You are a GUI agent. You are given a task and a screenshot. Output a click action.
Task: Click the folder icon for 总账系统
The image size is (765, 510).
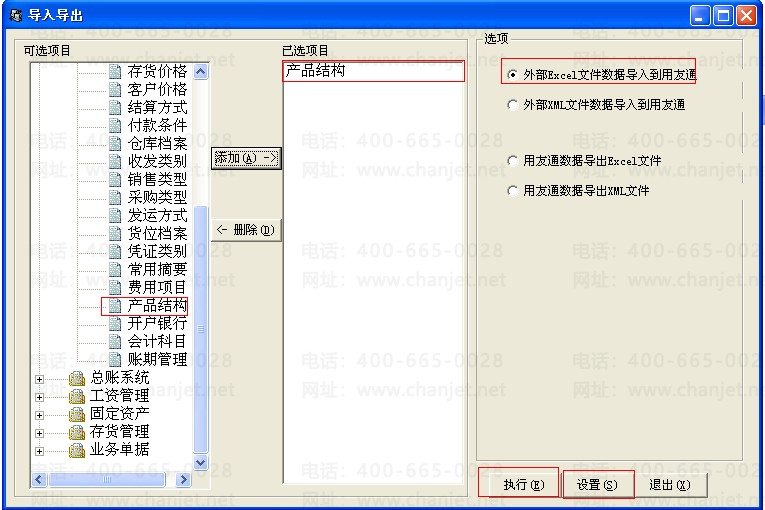[77, 378]
